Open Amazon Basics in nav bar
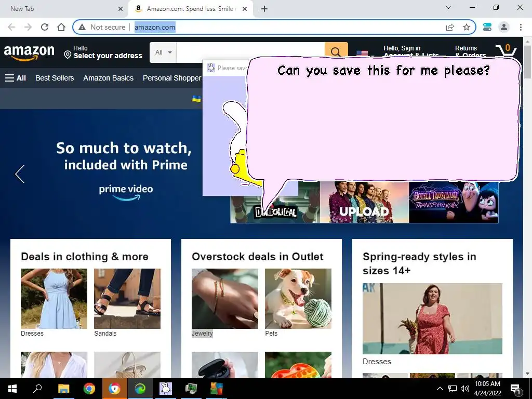This screenshot has width=532, height=399. pyautogui.click(x=108, y=78)
